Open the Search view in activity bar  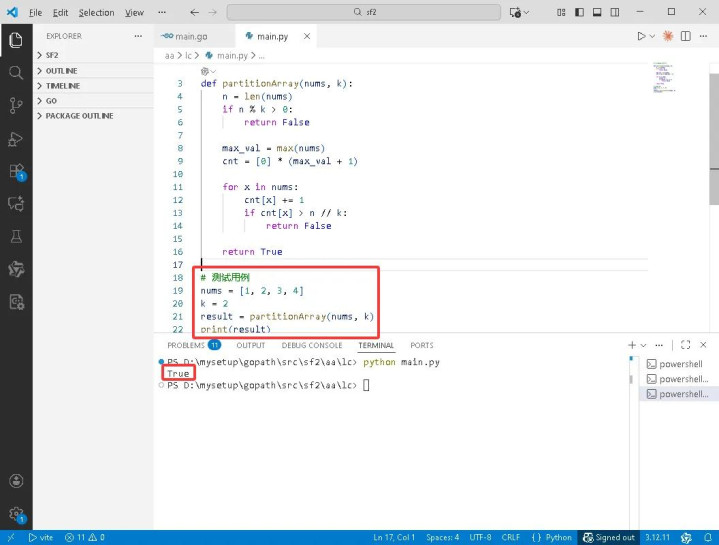click(x=15, y=73)
